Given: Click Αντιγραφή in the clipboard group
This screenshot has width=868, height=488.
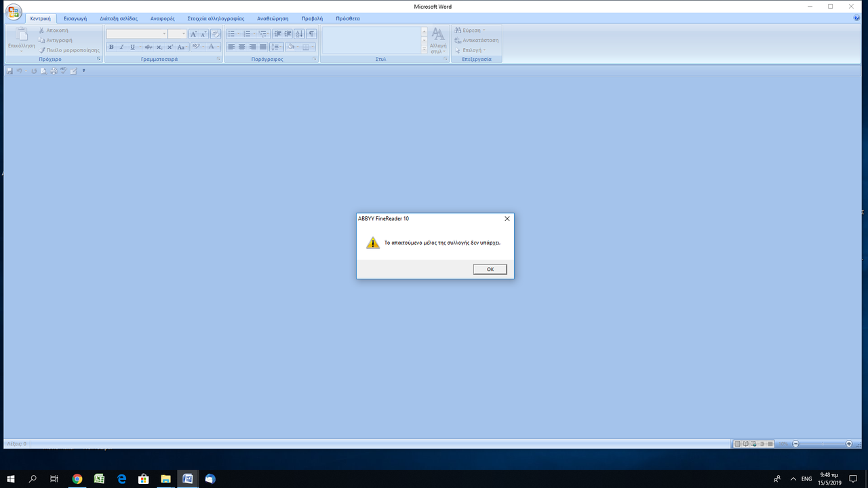Looking at the screenshot, I should coord(55,41).
